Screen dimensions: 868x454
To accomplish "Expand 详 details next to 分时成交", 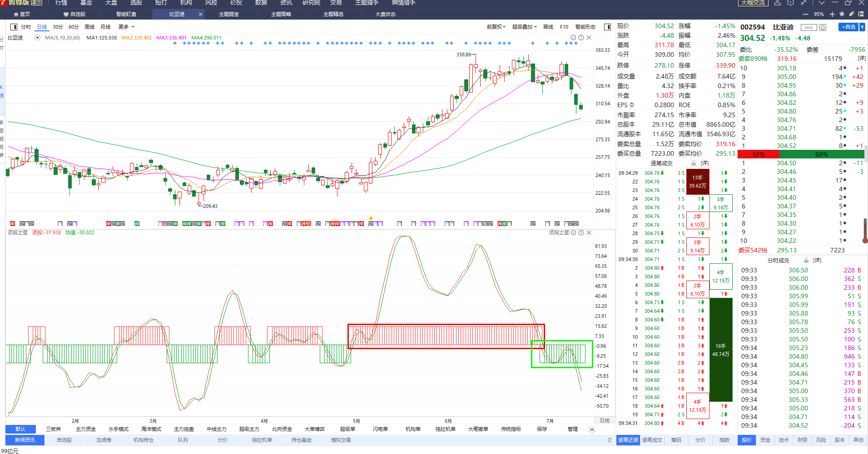I will pos(817,260).
